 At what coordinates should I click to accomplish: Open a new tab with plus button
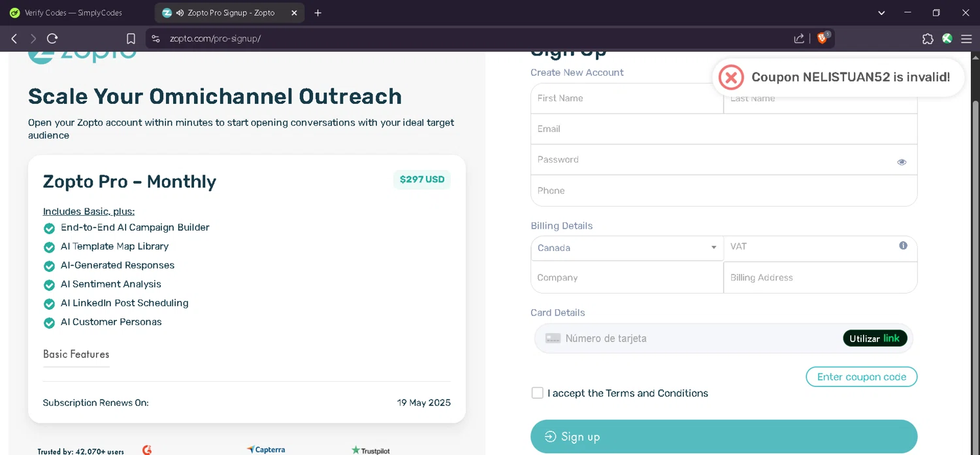point(318,13)
